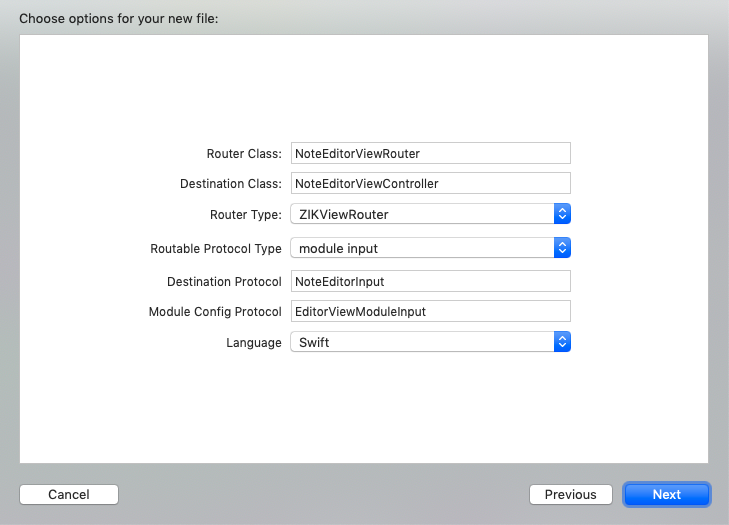Image resolution: width=729 pixels, height=525 pixels.
Task: Open the Language dropdown showing Swift
Action: tap(431, 342)
